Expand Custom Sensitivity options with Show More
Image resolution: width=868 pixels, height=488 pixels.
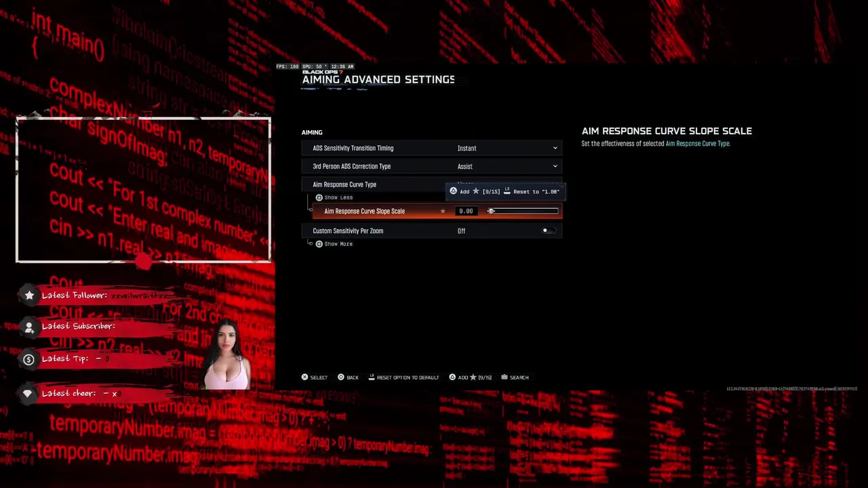click(x=334, y=244)
